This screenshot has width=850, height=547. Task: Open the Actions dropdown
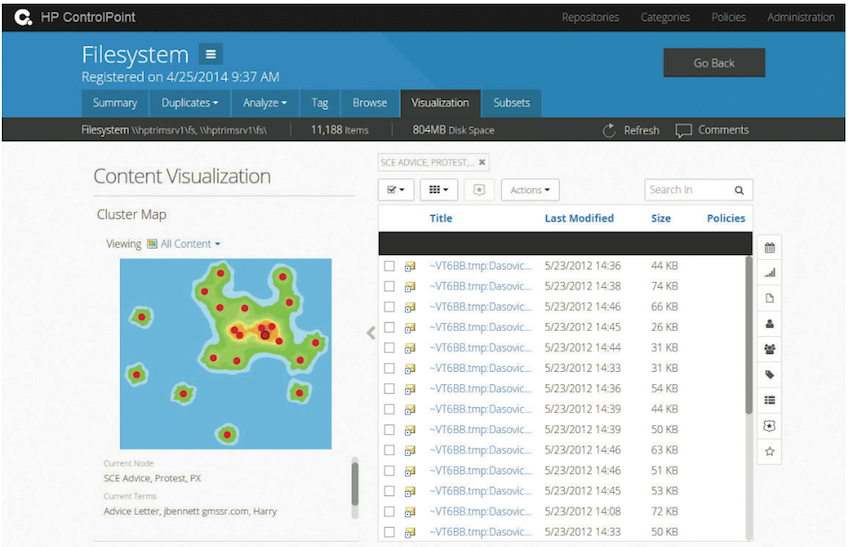530,190
